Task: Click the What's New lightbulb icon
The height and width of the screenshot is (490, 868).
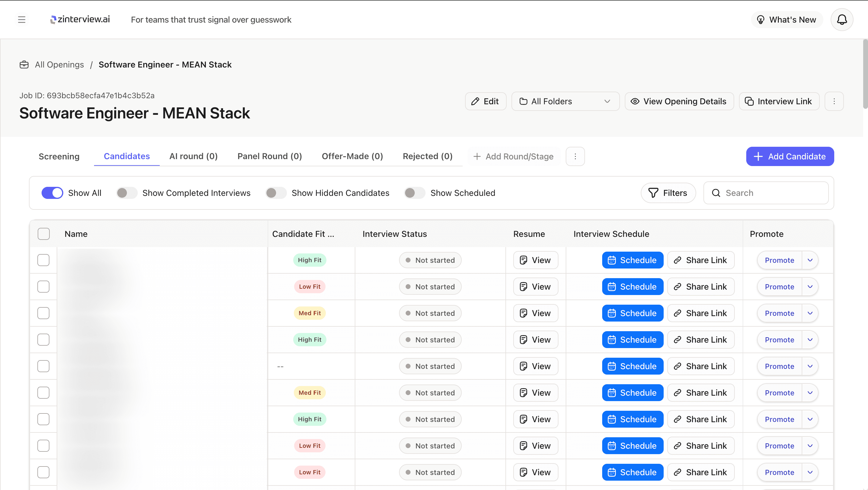Action: coord(760,20)
